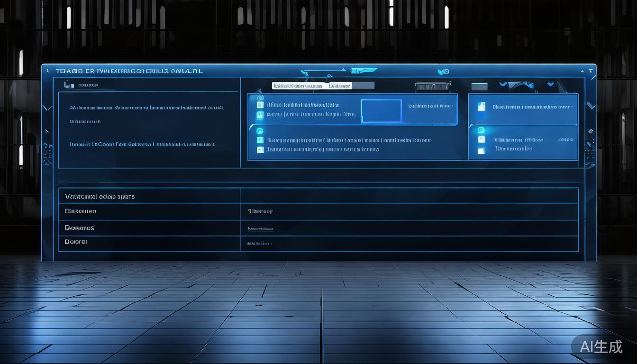637x364 pixels.
Task: Select the gray tab right of the white tab
Action: pos(340,86)
